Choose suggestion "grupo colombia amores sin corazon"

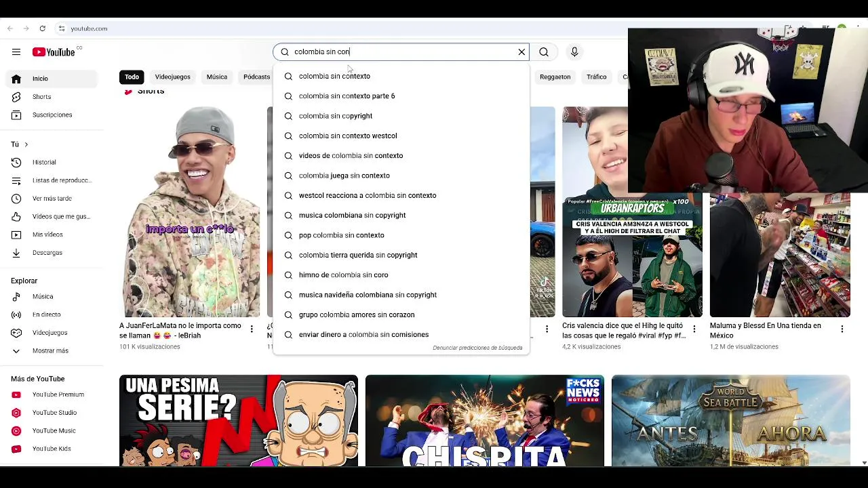[401, 314]
